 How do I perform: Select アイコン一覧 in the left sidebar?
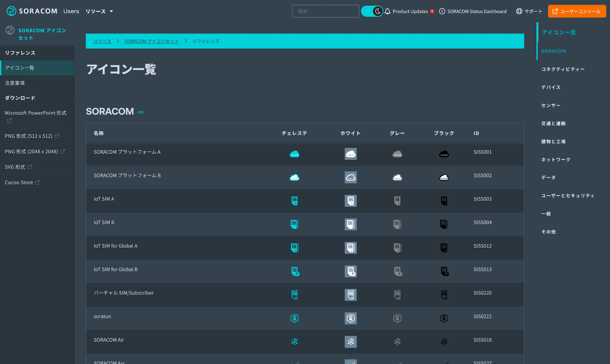[x=37, y=68]
